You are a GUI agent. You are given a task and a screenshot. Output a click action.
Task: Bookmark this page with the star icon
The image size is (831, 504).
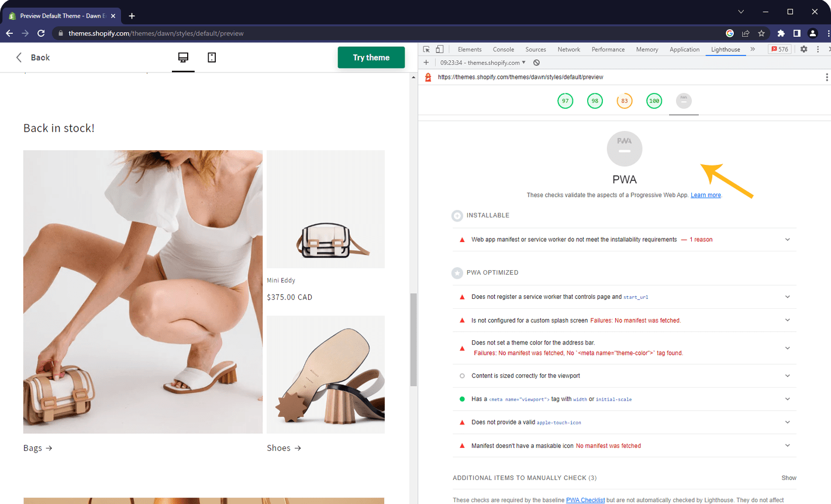[761, 33]
